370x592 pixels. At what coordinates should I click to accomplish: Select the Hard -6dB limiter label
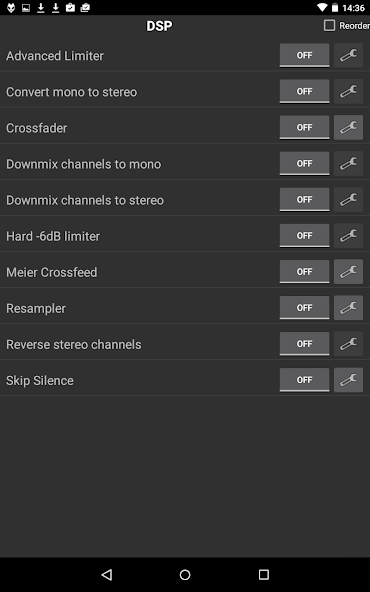click(x=53, y=236)
